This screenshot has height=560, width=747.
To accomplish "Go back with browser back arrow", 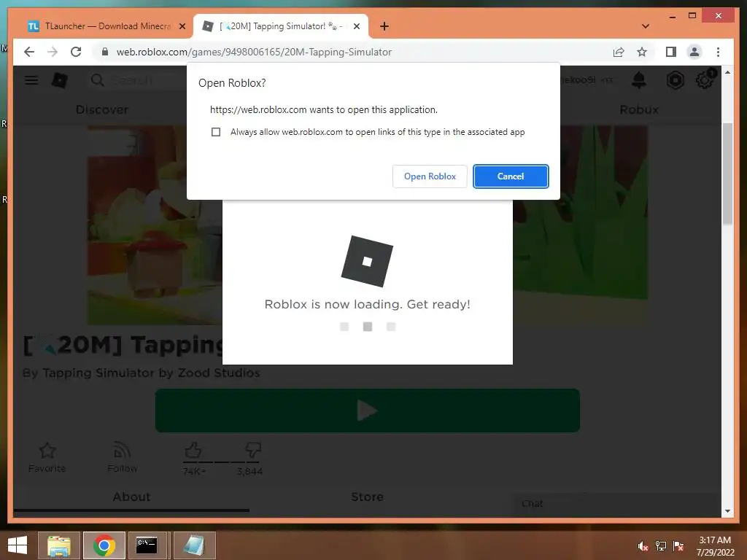I will (x=29, y=52).
